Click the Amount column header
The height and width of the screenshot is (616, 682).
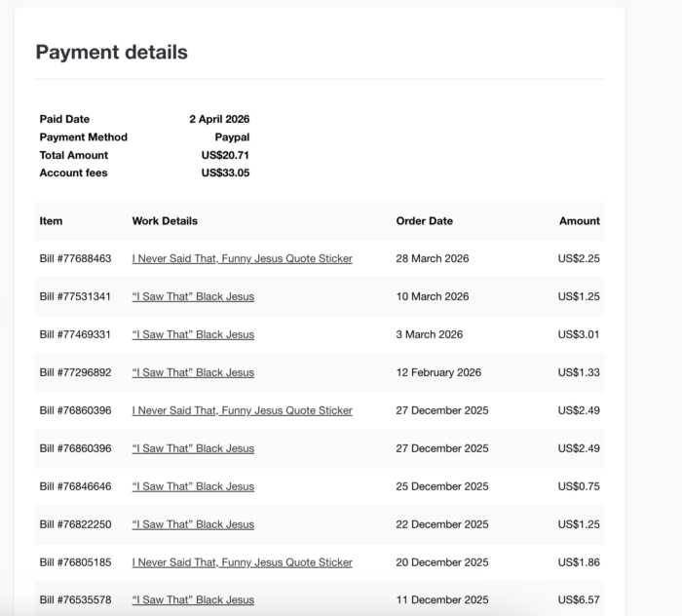pyautogui.click(x=580, y=221)
